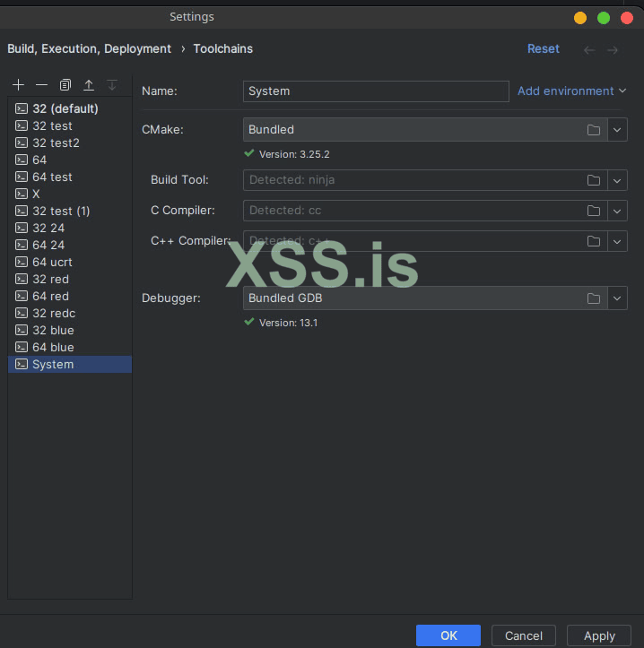This screenshot has width=644, height=648.
Task: Open Build Tool dropdown arrow
Action: [617, 180]
